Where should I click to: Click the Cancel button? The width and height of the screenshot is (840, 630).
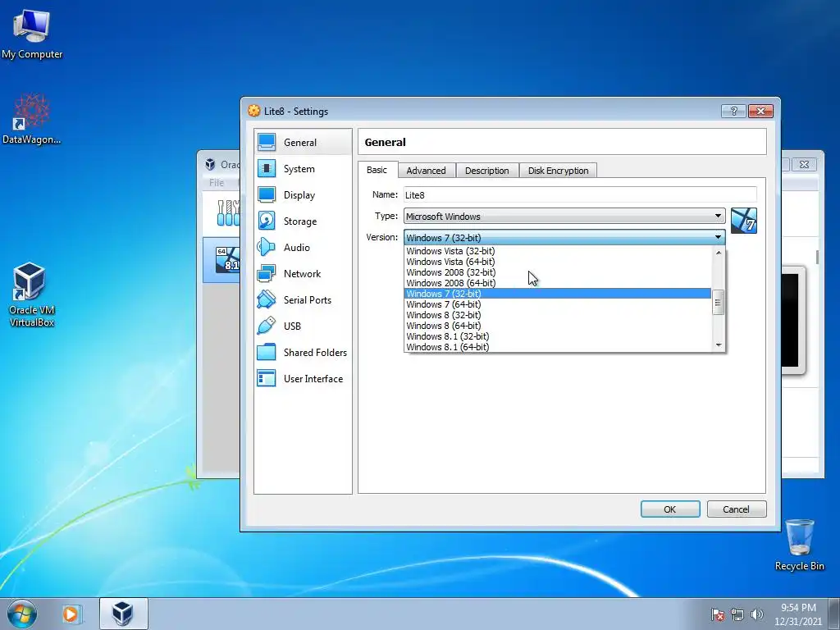pyautogui.click(x=737, y=509)
